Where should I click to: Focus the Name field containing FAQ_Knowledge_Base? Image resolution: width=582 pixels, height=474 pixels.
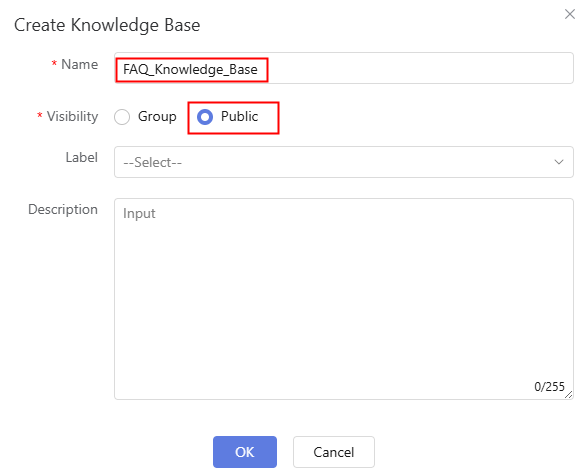pos(344,68)
